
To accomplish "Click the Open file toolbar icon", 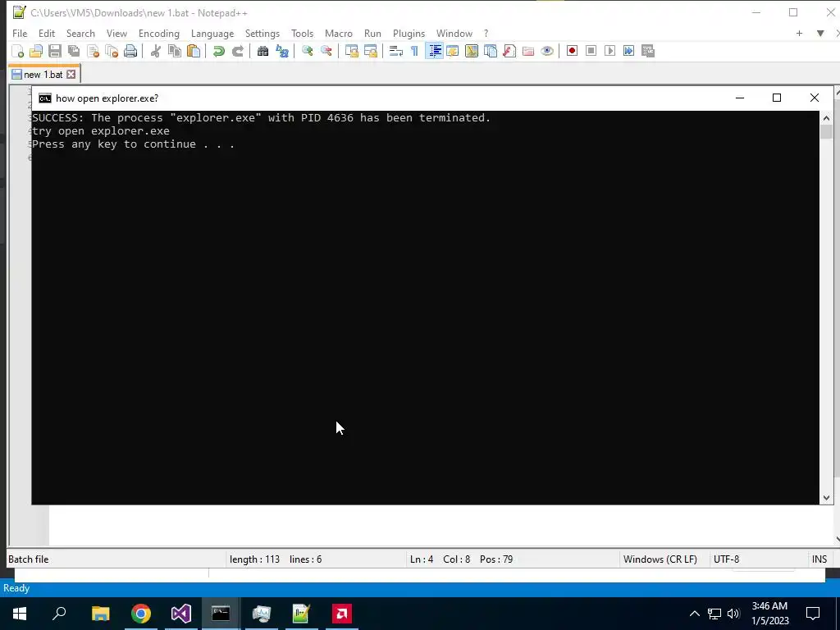I will pos(36,51).
